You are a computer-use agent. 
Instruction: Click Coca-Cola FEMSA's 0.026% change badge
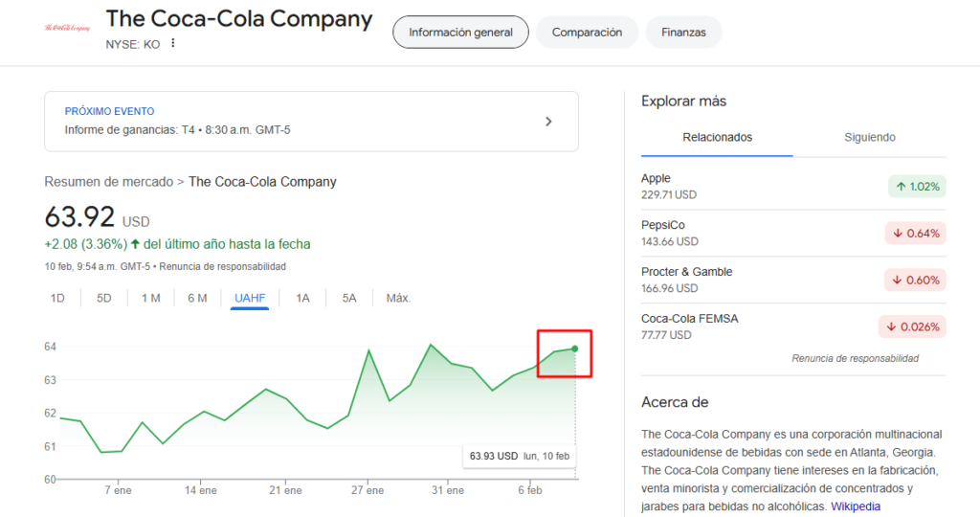(x=912, y=326)
